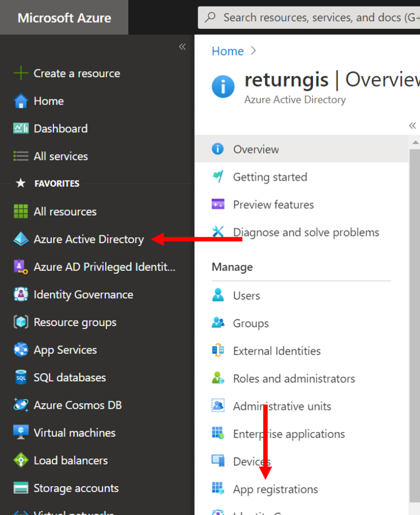Select the Overview menu item
The height and width of the screenshot is (515, 420).
click(x=302, y=149)
